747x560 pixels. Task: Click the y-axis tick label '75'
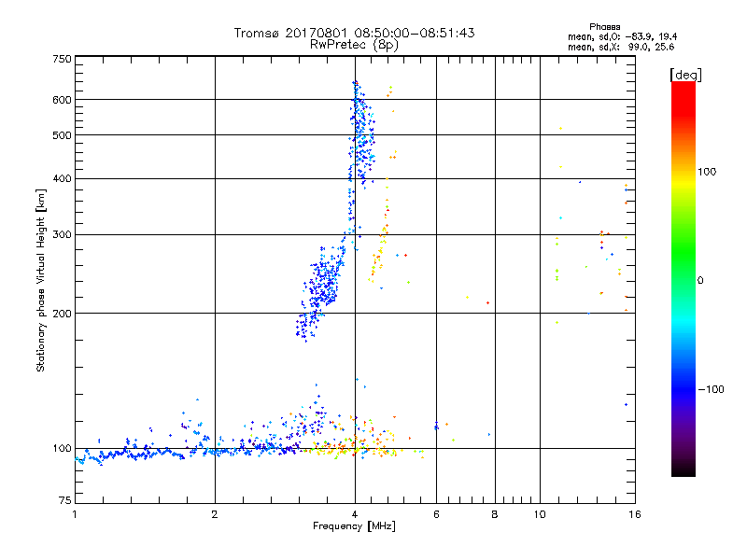point(65,500)
